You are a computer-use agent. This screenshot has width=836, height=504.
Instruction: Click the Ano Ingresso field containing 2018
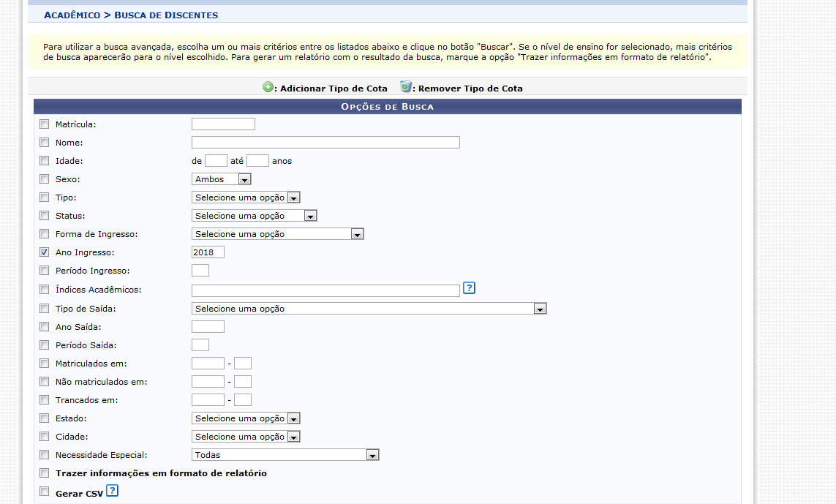[x=208, y=252]
